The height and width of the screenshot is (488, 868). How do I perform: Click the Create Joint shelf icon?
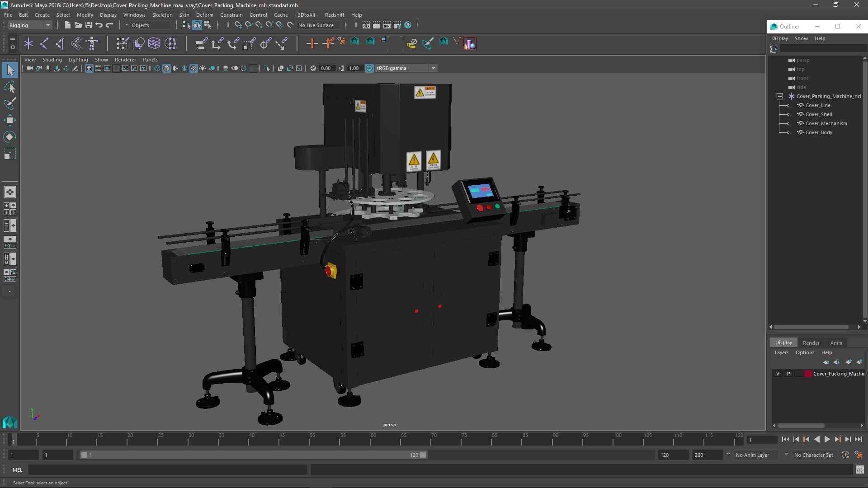coord(44,43)
